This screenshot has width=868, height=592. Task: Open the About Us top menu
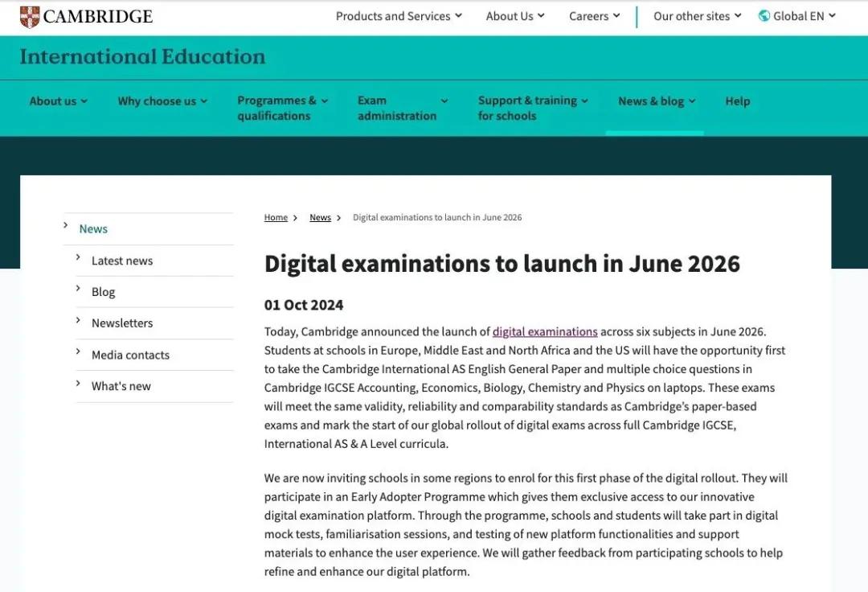pyautogui.click(x=514, y=16)
